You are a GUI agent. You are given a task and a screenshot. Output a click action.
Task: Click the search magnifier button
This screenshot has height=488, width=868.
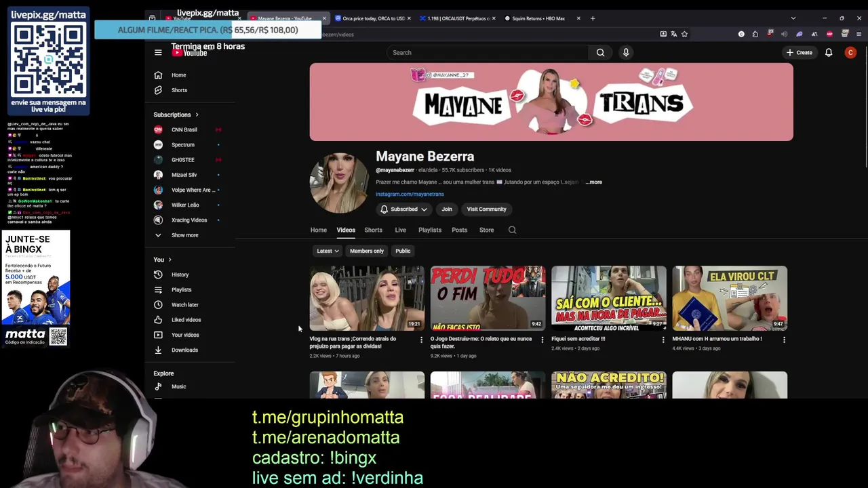600,52
